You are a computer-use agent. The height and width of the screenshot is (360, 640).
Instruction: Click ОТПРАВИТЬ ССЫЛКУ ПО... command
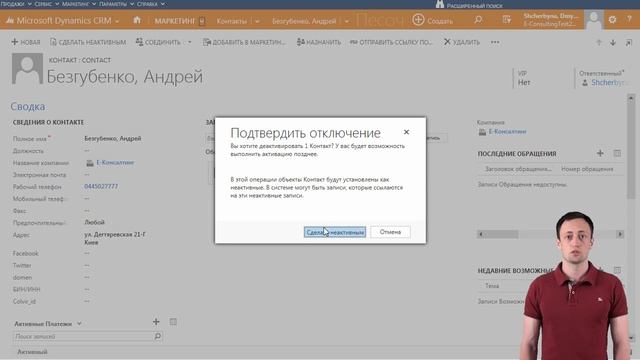pos(391,42)
